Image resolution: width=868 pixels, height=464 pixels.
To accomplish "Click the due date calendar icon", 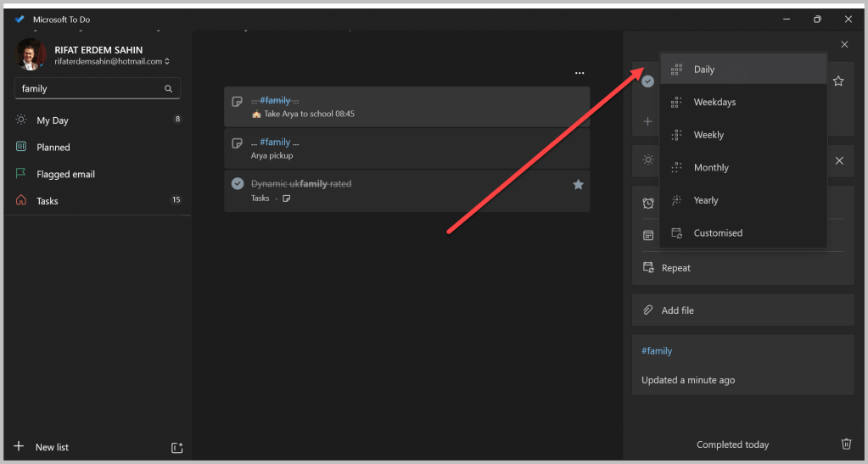I will point(648,235).
